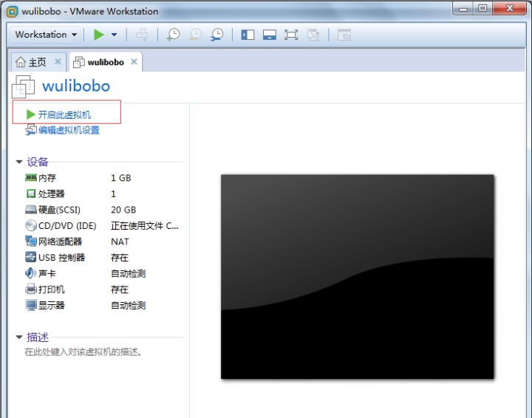Open the power options dropdown arrow
This screenshot has height=418, width=532.
click(x=115, y=35)
